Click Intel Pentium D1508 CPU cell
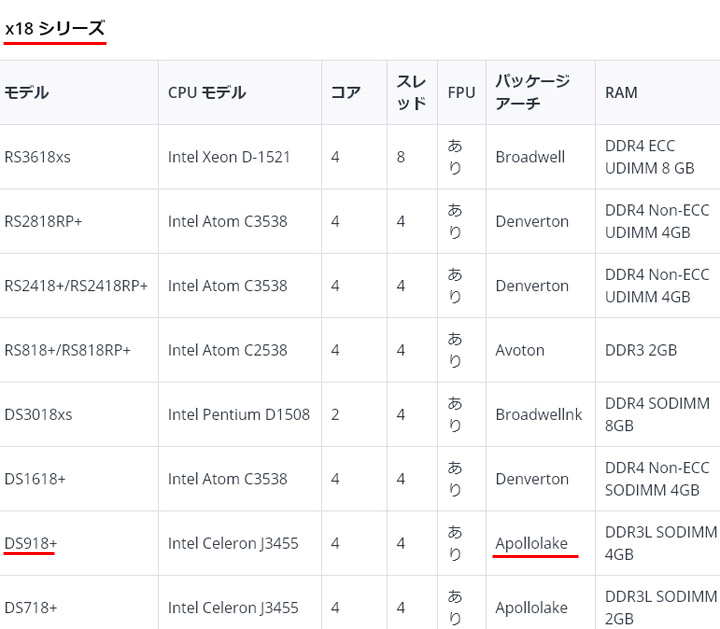The height and width of the screenshot is (629, 720). coord(239,414)
